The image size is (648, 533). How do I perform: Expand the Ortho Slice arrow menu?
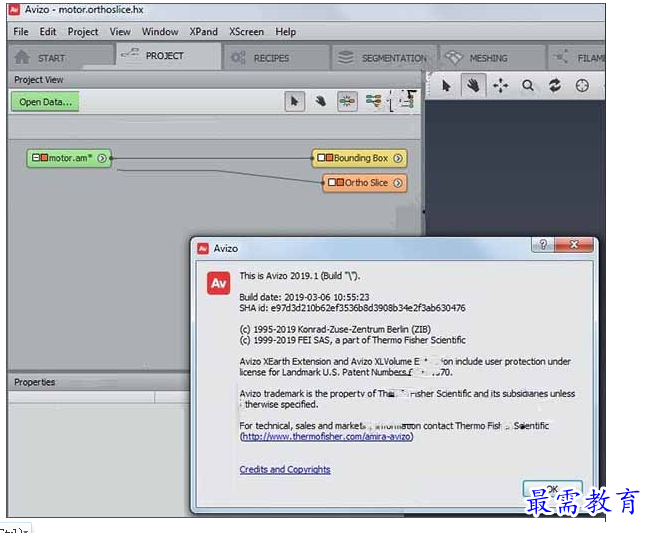(398, 183)
